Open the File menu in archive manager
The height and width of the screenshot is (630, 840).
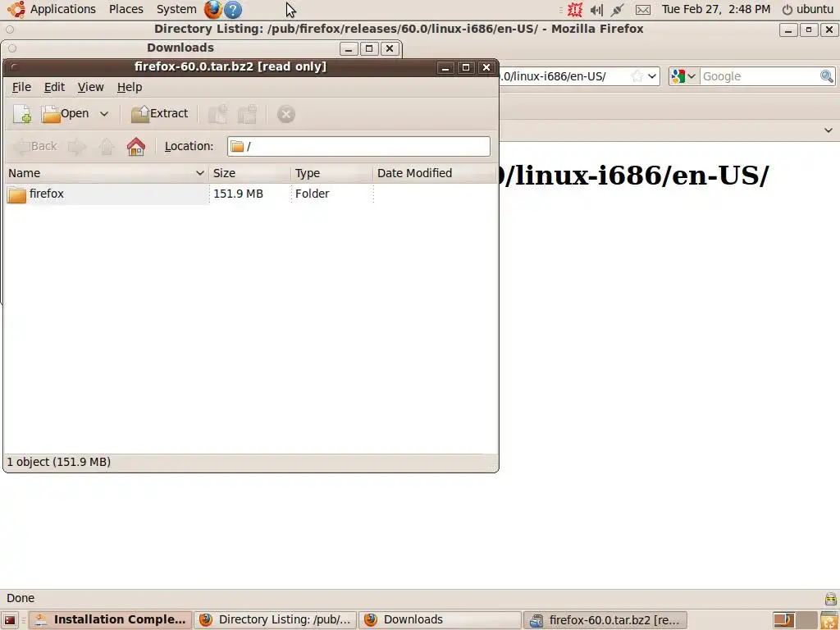click(x=21, y=87)
